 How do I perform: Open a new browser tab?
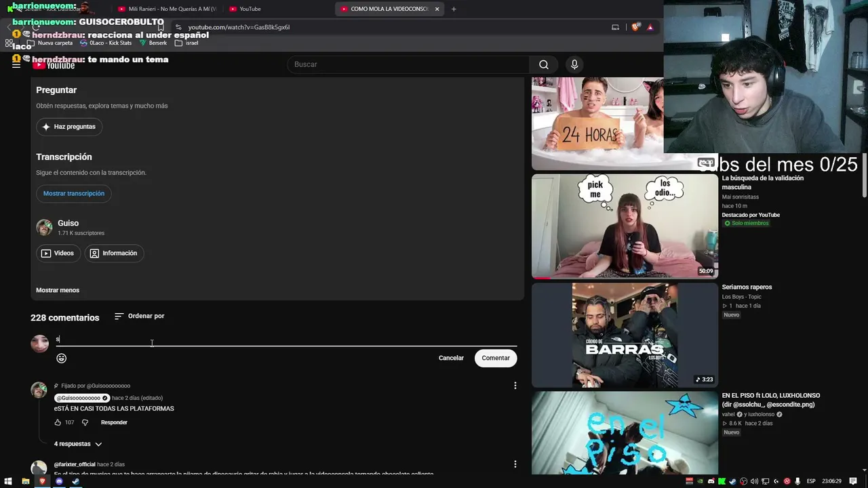[454, 9]
